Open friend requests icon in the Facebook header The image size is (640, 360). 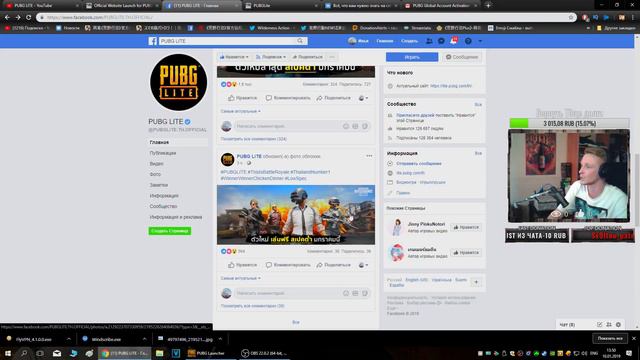429,41
